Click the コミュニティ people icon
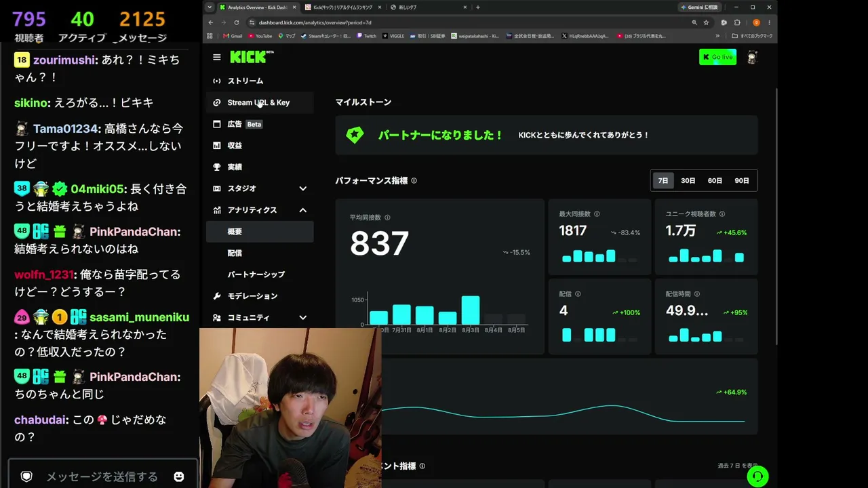This screenshot has width=868, height=488. [217, 318]
